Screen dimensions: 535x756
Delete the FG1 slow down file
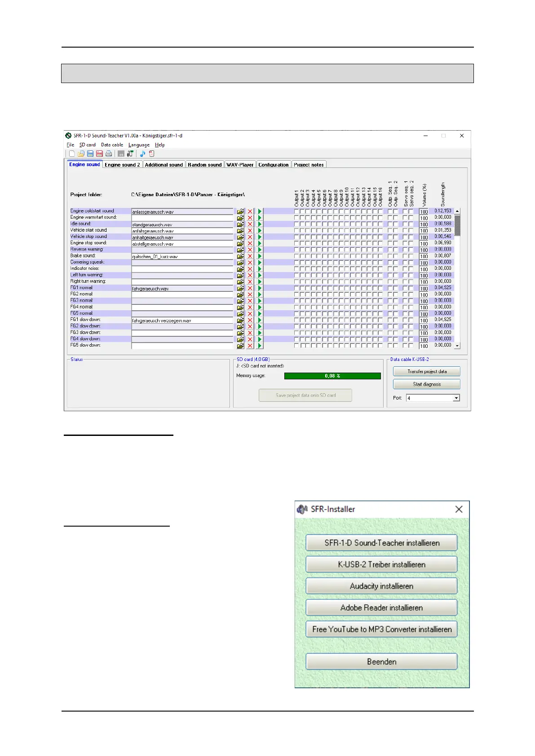250,320
